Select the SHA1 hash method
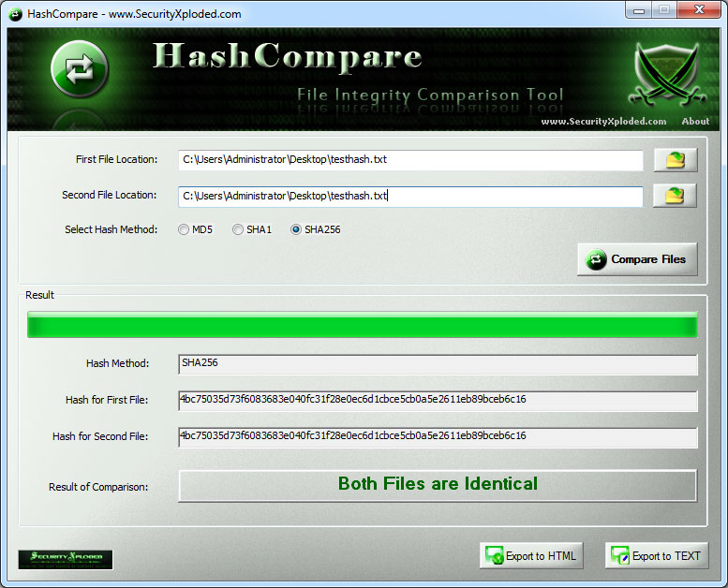 pyautogui.click(x=238, y=229)
